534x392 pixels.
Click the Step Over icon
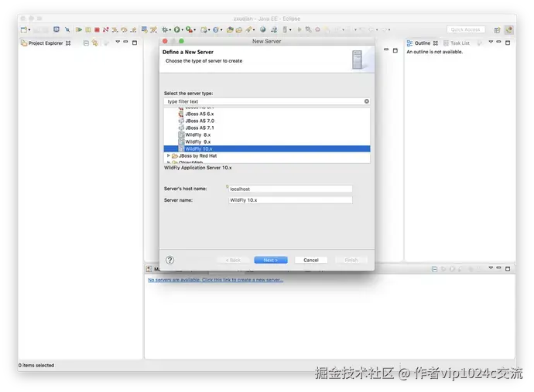pos(124,29)
